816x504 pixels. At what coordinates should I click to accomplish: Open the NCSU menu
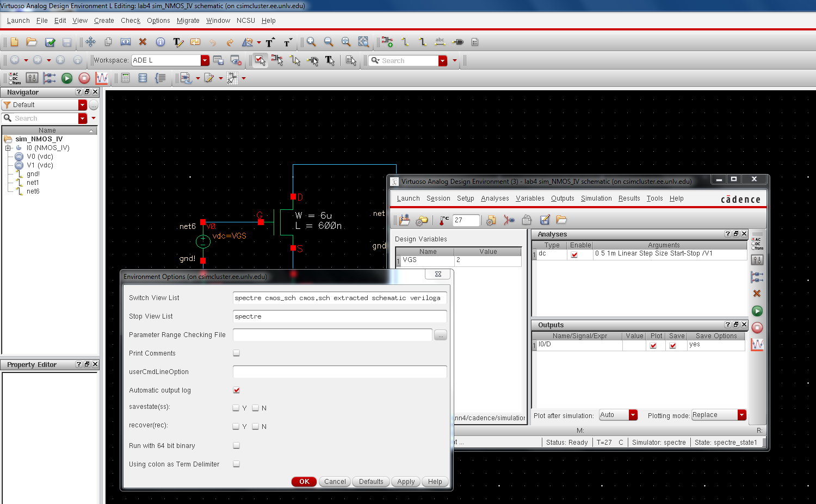(246, 21)
